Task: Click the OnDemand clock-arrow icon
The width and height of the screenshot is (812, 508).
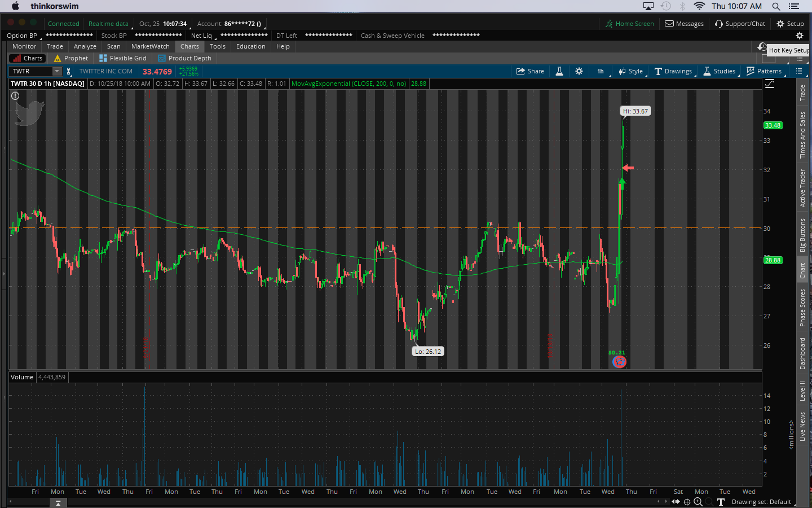Action: tap(762, 47)
